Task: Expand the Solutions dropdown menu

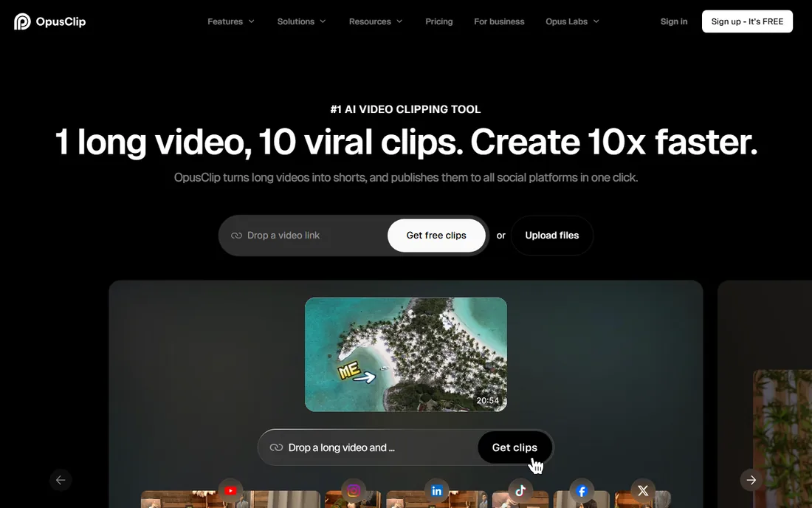Action: [301, 21]
